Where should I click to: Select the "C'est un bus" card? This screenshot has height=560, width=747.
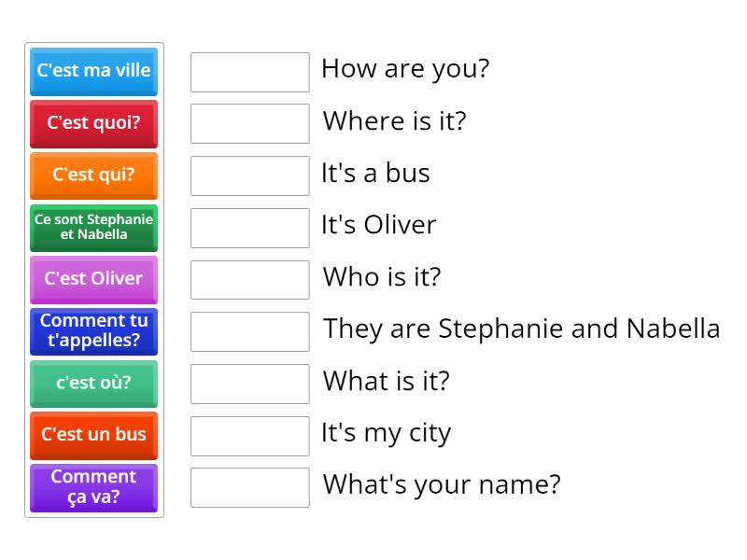coord(93,435)
